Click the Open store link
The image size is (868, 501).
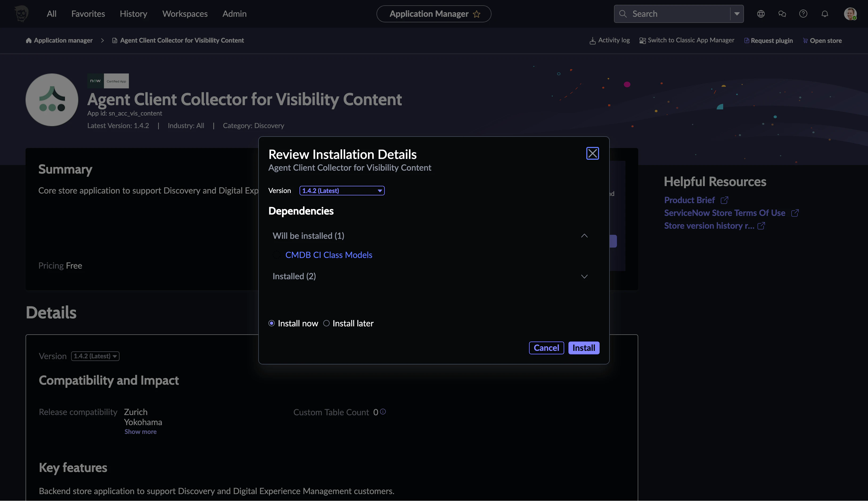point(826,41)
